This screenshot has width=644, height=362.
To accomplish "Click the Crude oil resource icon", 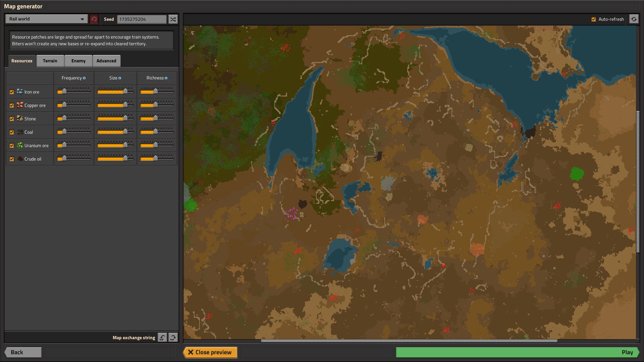I will click(x=20, y=159).
